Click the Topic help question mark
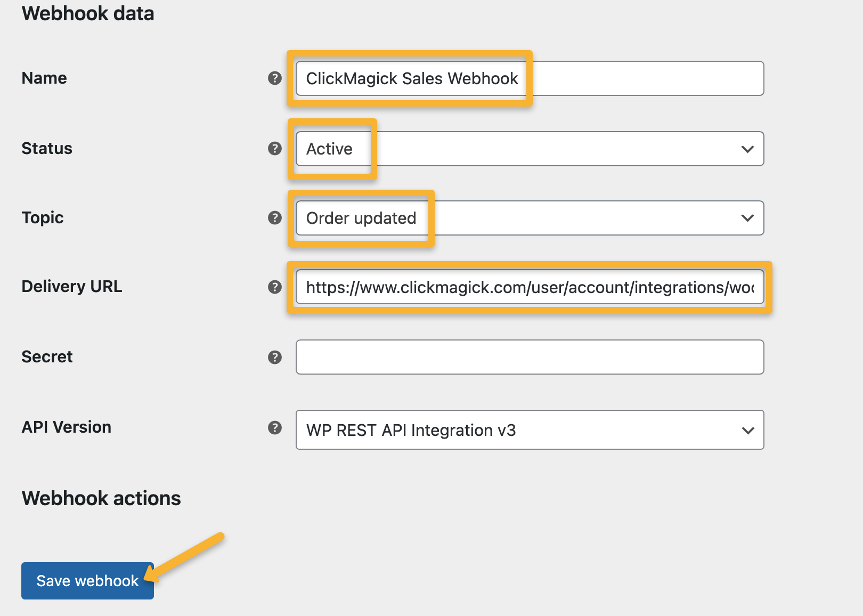Viewport: 863px width, 616px height. 274,218
